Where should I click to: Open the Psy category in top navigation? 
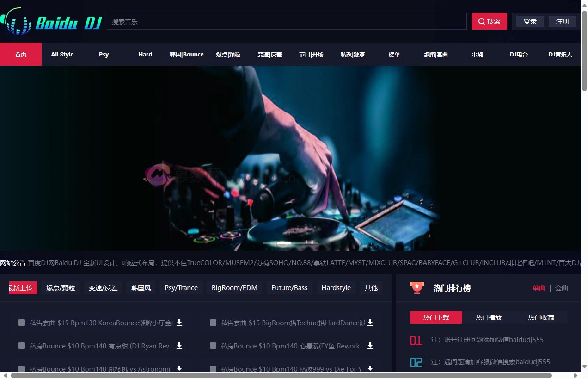coord(104,54)
